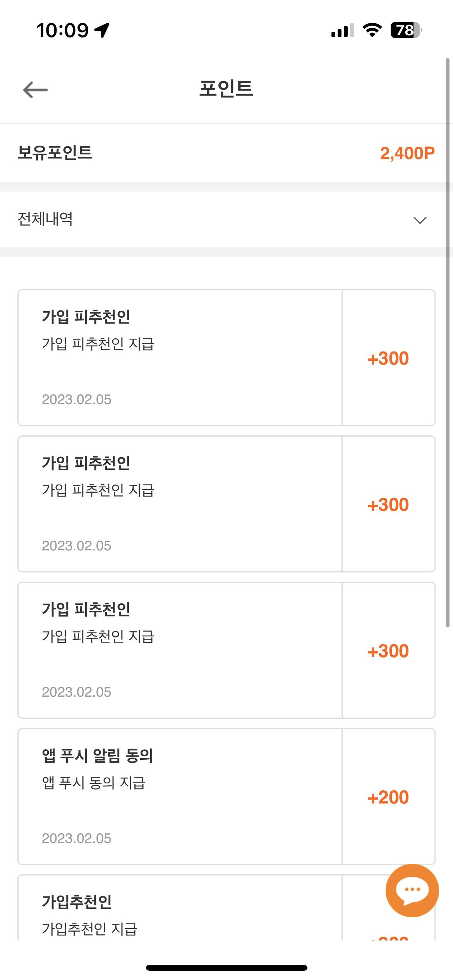The image size is (453, 980).
Task: Tap the location arrow next to time
Action: [x=102, y=30]
